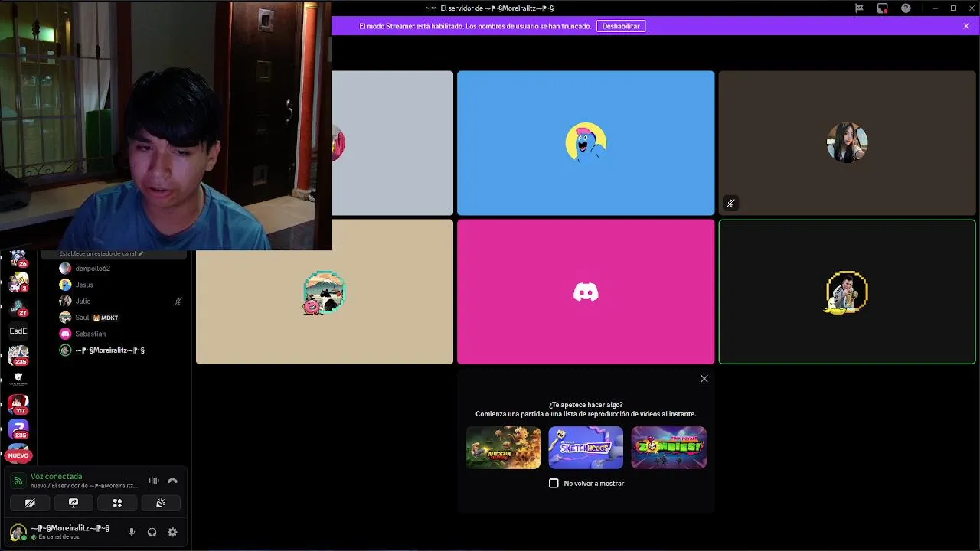This screenshot has width=980, height=551.
Task: Select ~⁋~§Moreiralitz in the voice member list
Action: click(115, 350)
